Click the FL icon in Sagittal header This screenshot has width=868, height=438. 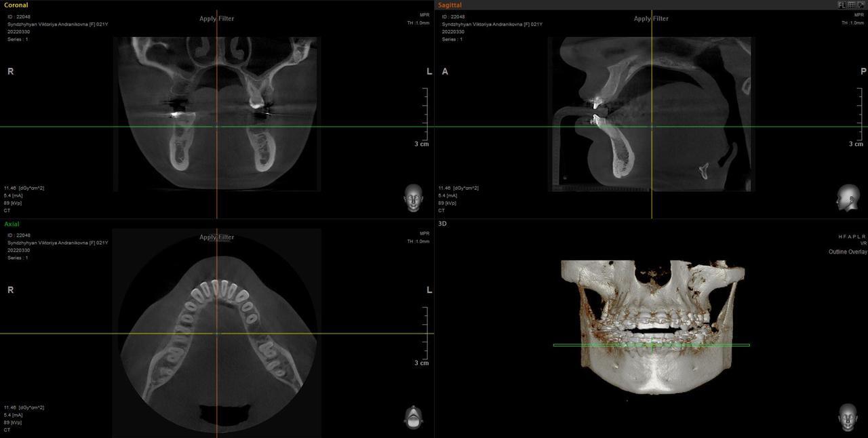[842, 5]
